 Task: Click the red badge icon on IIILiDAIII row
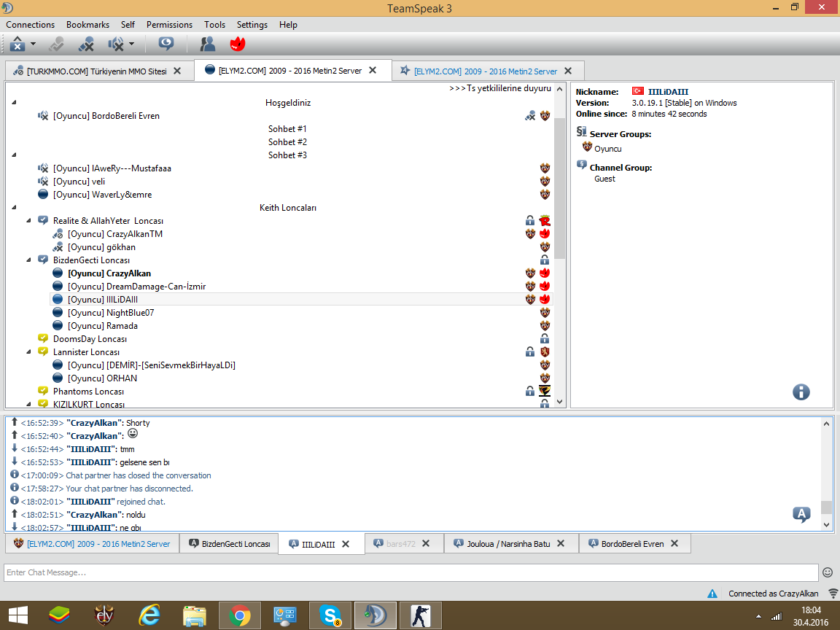pyautogui.click(x=545, y=300)
